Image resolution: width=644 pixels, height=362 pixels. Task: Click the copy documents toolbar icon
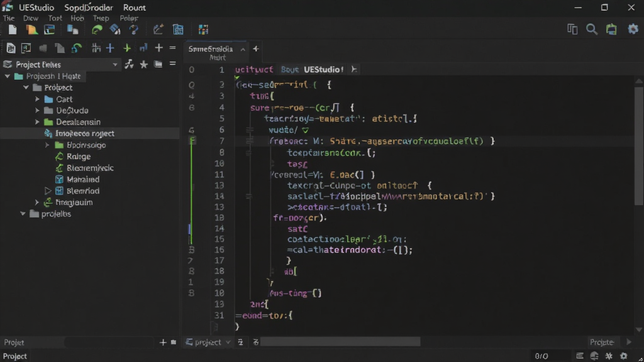click(x=73, y=30)
